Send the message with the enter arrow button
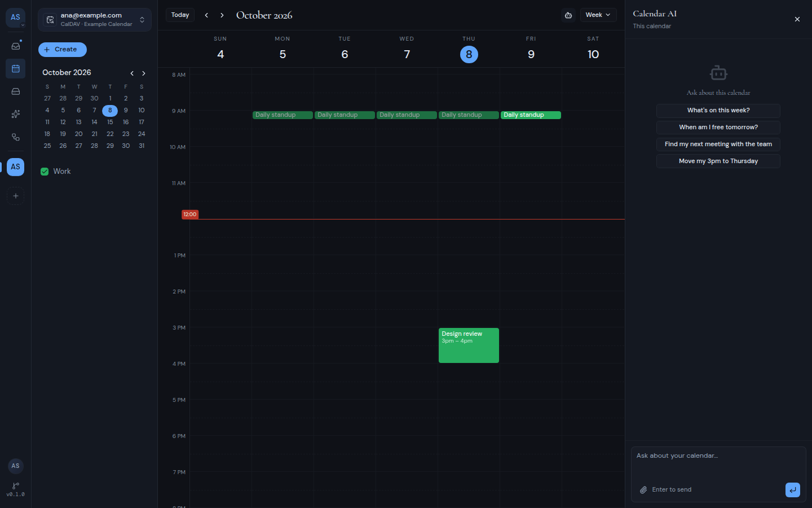The width and height of the screenshot is (812, 508). pyautogui.click(x=793, y=490)
